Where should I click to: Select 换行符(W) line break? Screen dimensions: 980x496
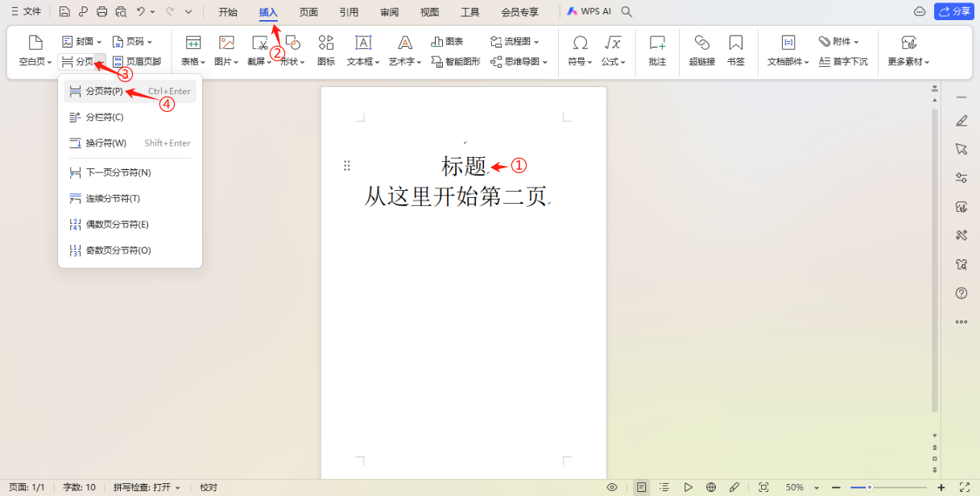click(130, 143)
